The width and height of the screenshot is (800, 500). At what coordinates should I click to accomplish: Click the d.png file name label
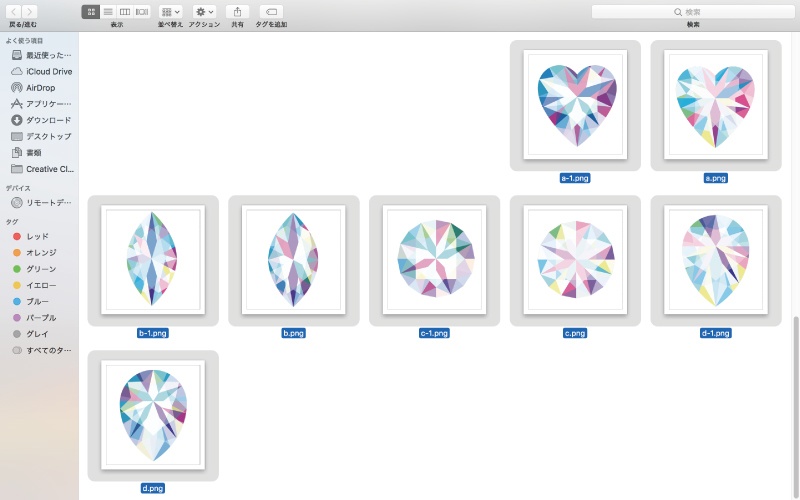coord(153,488)
